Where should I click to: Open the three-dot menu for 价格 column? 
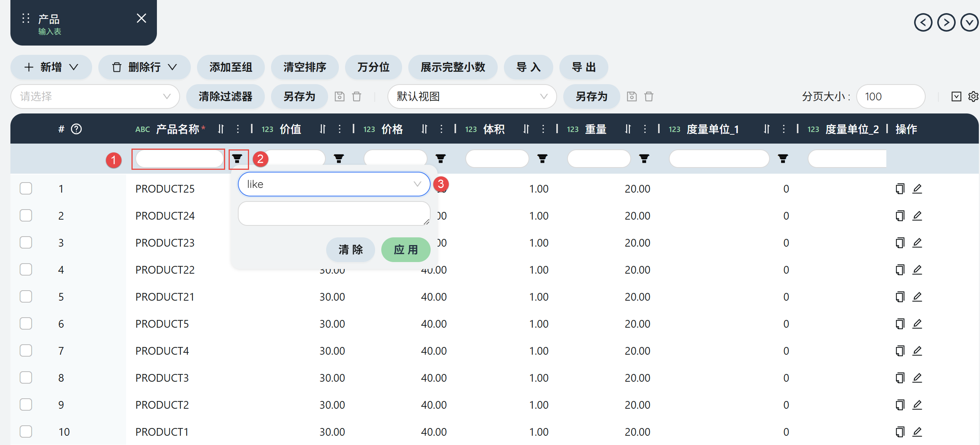(x=441, y=129)
